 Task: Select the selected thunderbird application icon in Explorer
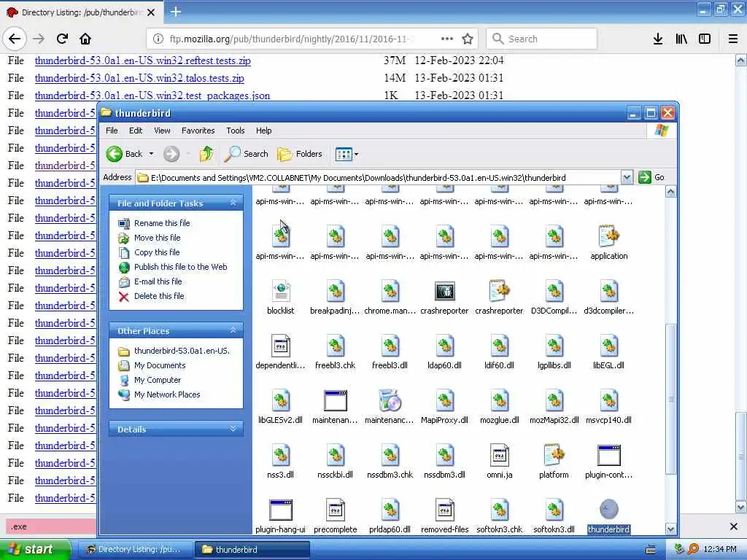(608, 510)
